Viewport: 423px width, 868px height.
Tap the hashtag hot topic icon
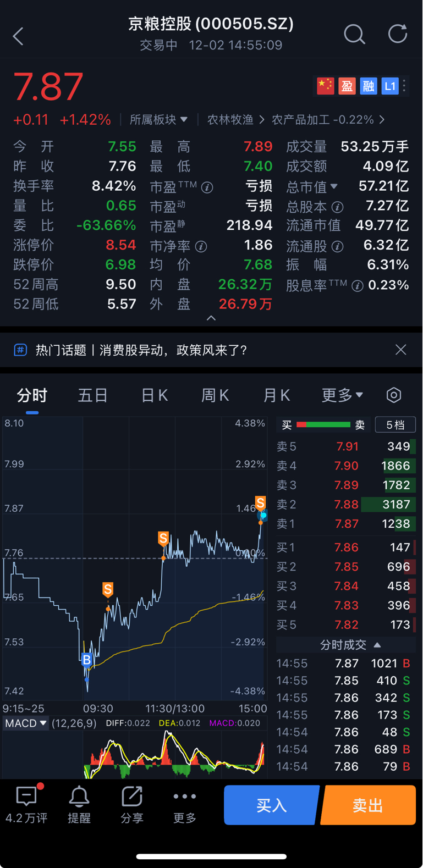20,350
